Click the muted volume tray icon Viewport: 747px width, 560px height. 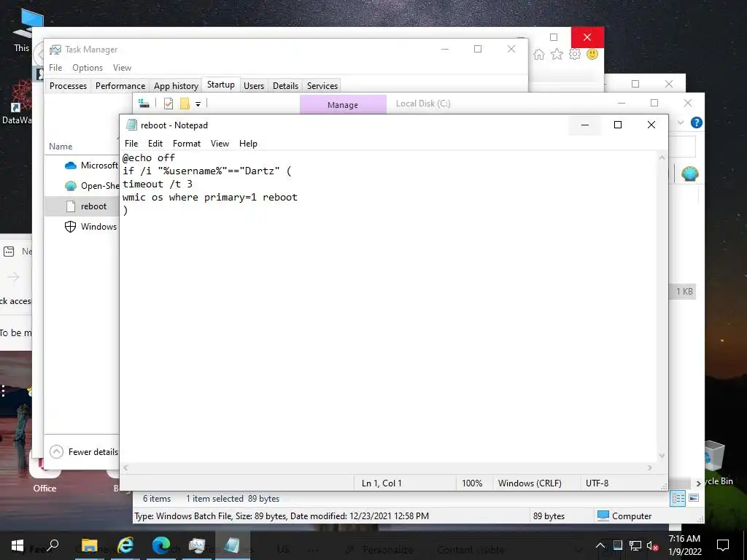653,545
